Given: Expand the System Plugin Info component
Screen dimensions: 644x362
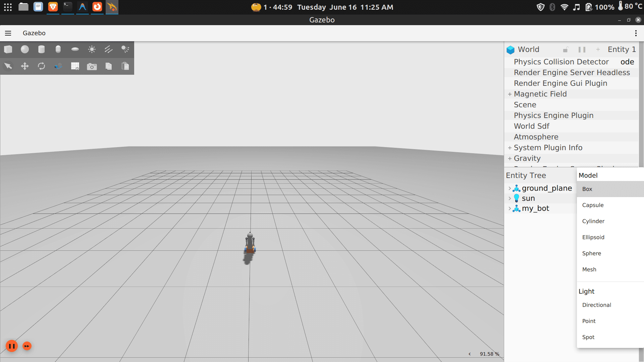Looking at the screenshot, I should coord(510,148).
